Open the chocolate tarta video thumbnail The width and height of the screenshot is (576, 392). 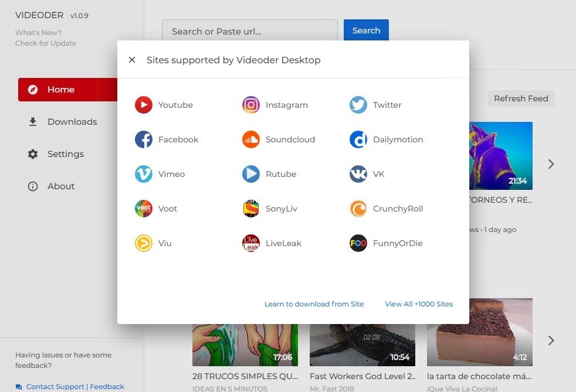[480, 332]
